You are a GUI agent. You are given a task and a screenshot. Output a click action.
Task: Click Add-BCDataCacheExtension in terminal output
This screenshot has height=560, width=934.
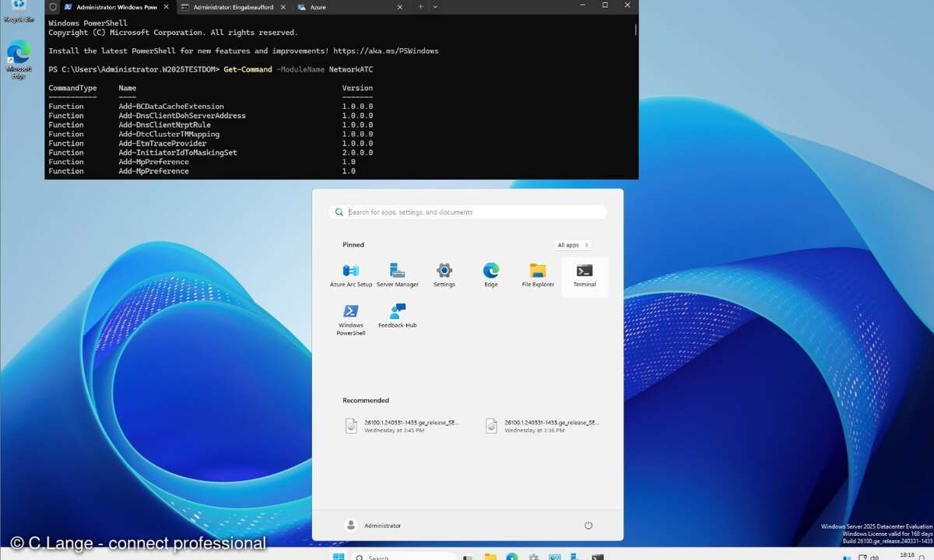[x=171, y=107]
